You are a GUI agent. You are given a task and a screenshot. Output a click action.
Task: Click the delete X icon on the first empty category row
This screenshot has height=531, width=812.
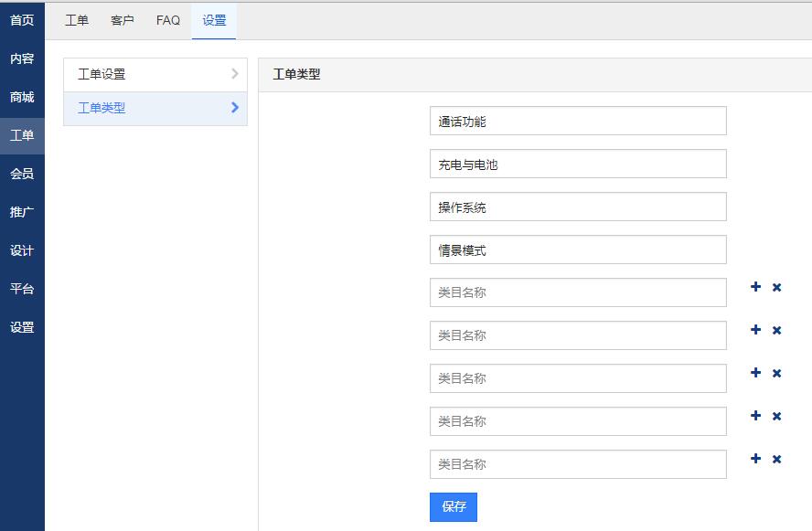(x=776, y=288)
